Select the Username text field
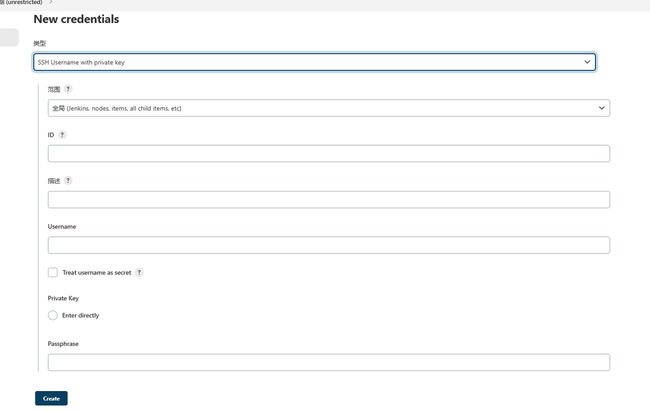This screenshot has height=410, width=650. (x=329, y=245)
